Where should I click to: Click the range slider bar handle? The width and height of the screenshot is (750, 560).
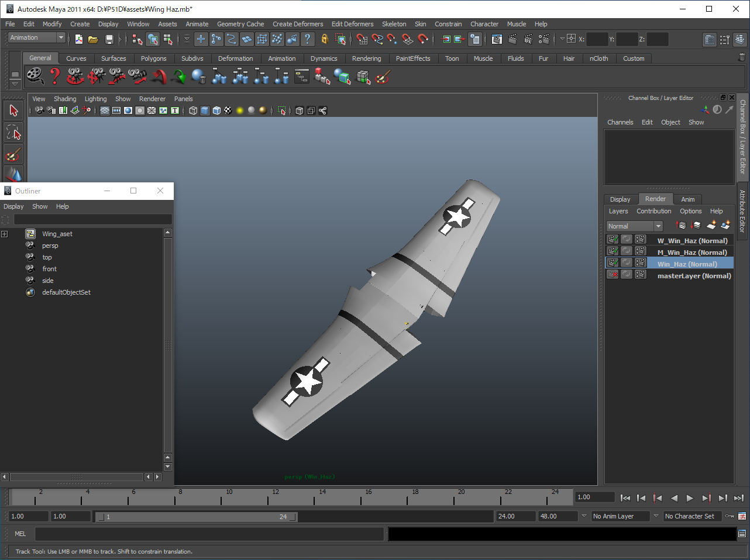click(196, 517)
